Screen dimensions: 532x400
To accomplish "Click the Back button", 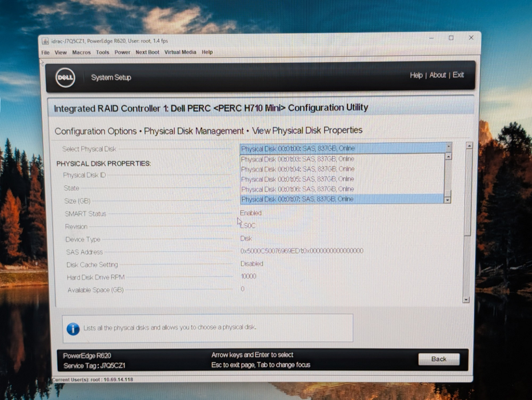I will point(439,359).
